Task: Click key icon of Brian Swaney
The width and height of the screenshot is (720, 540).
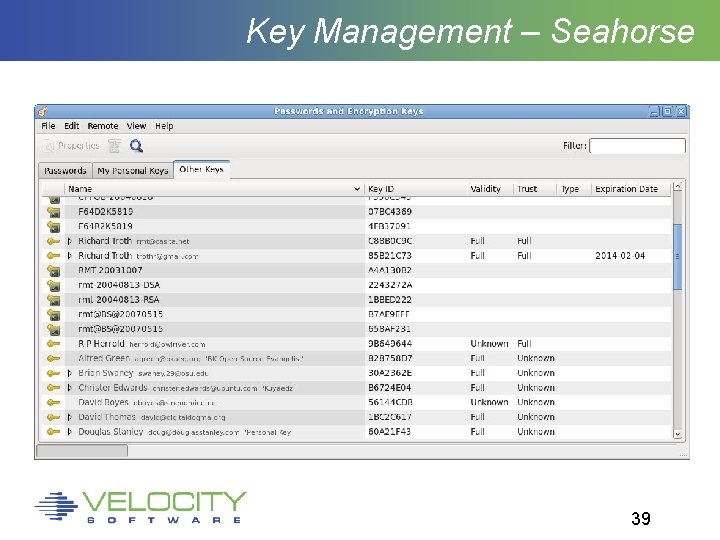Action: [54, 373]
